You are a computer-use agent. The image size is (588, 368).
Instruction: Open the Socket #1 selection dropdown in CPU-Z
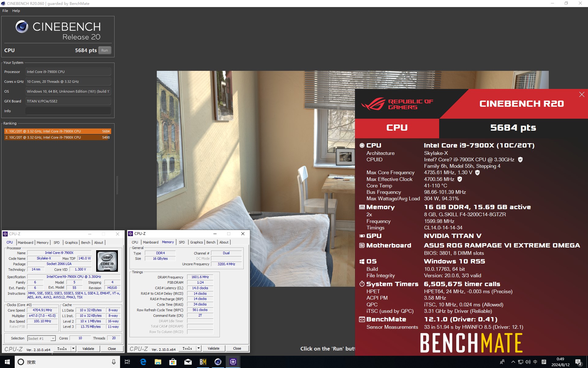pyautogui.click(x=41, y=338)
